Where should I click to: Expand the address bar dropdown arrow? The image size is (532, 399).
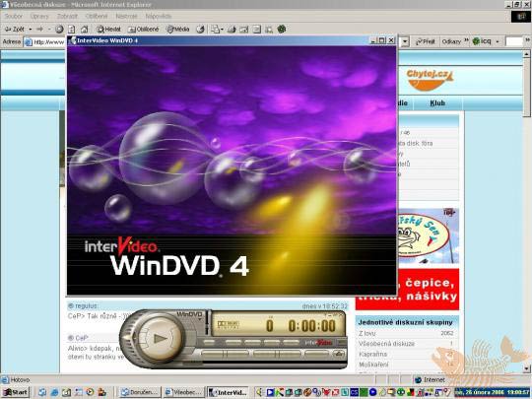405,41
